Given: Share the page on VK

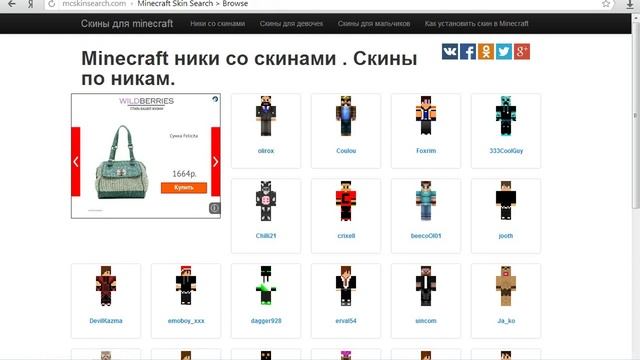Looking at the screenshot, I should (450, 51).
